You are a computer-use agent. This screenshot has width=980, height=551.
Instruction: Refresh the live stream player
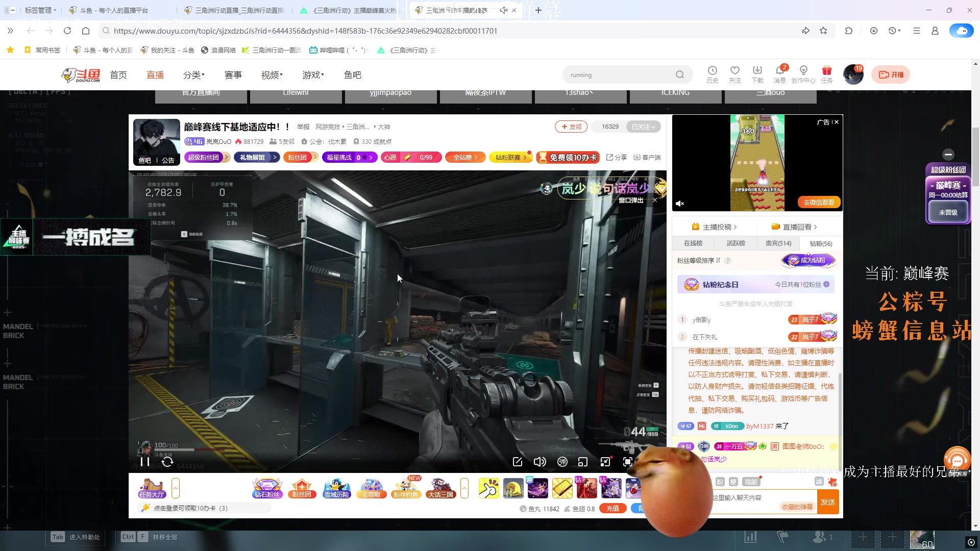pos(167,462)
